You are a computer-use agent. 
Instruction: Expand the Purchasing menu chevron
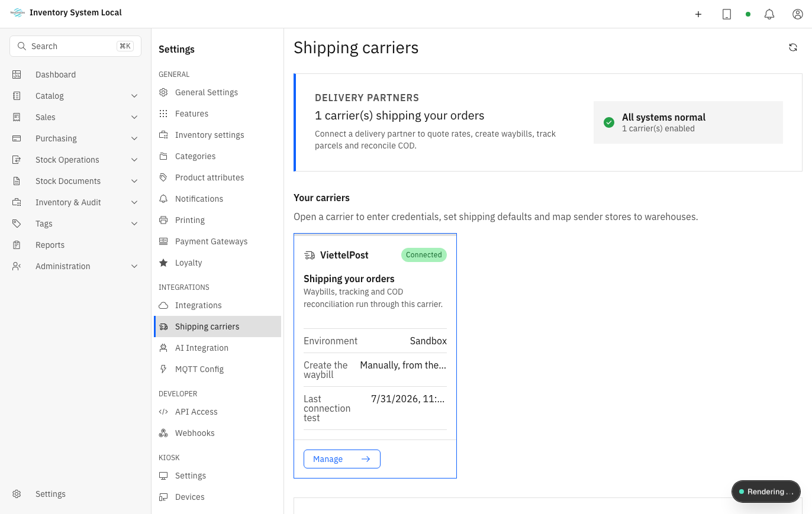[134, 138]
